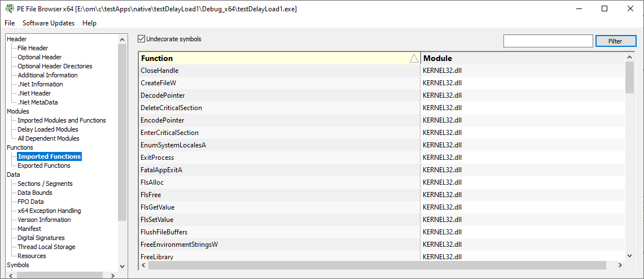Screen dimensions: 644x279
Task: Toggle the Undecorate symbols checkbox
Action: point(142,39)
